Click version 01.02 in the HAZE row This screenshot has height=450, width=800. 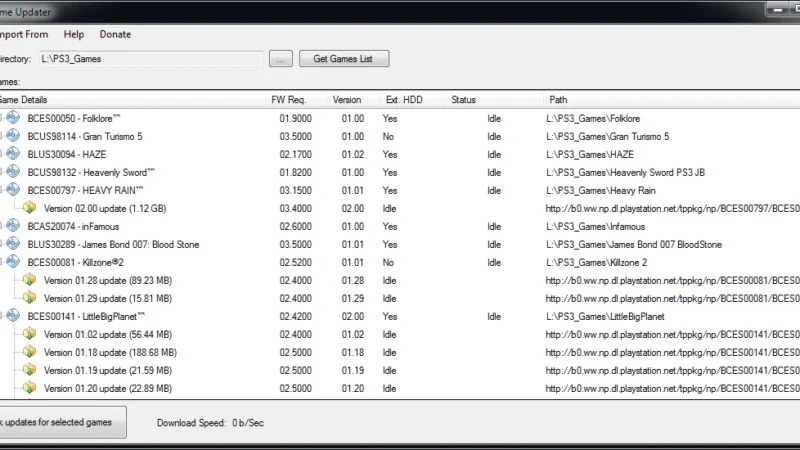pyautogui.click(x=353, y=154)
